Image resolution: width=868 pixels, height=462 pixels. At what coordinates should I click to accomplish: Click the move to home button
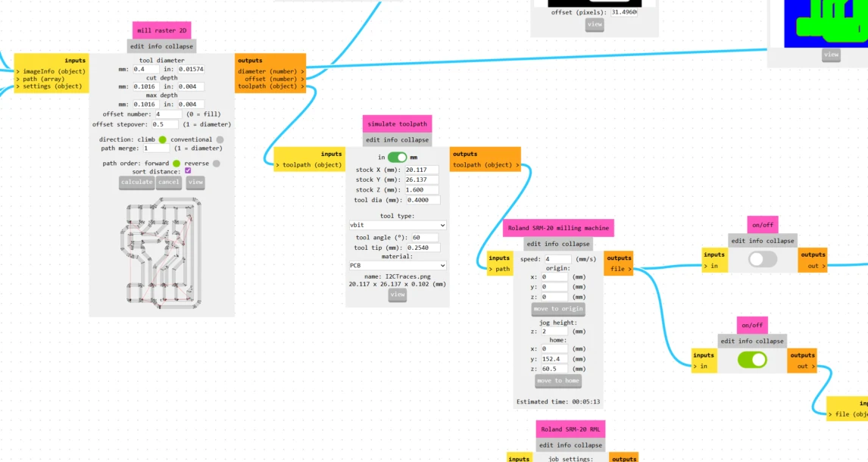tap(558, 381)
